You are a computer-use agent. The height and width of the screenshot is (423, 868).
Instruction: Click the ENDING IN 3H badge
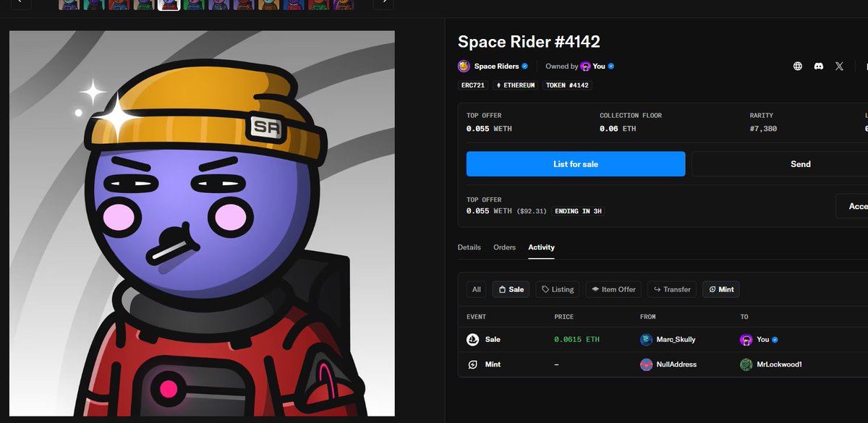pyautogui.click(x=578, y=211)
